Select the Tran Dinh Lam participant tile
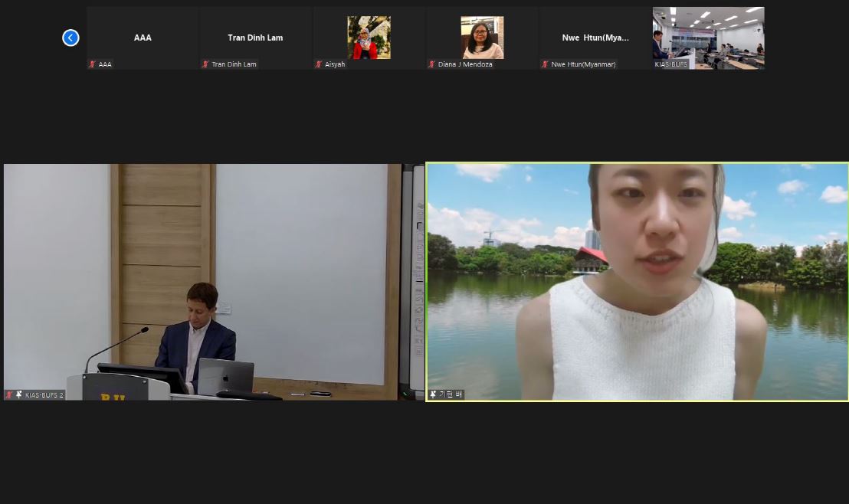This screenshot has height=504, width=849. [x=255, y=37]
